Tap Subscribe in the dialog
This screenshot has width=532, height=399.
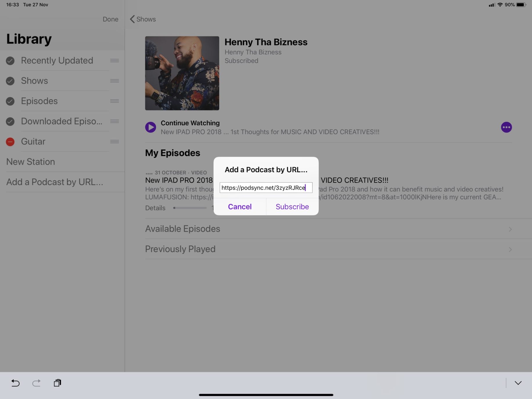[x=292, y=207]
